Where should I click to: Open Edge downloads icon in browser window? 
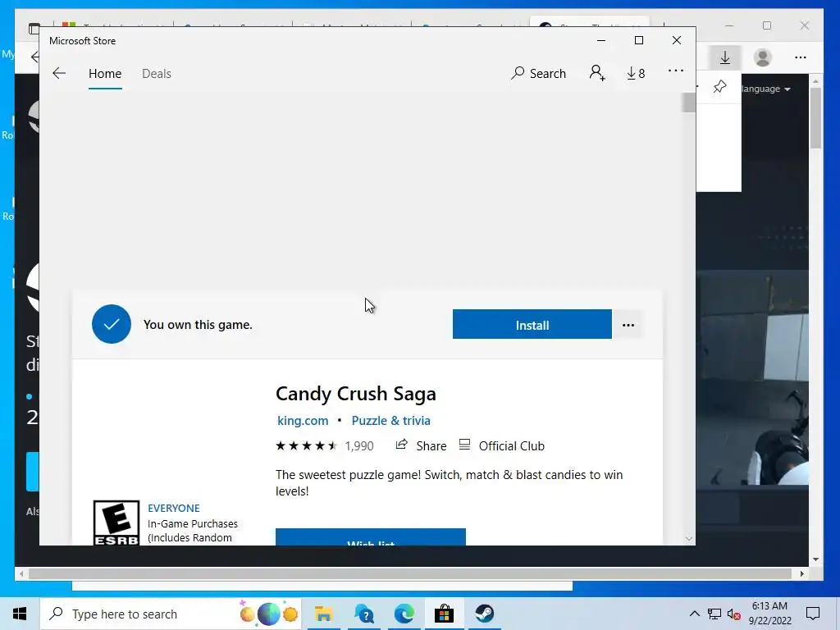[725, 57]
